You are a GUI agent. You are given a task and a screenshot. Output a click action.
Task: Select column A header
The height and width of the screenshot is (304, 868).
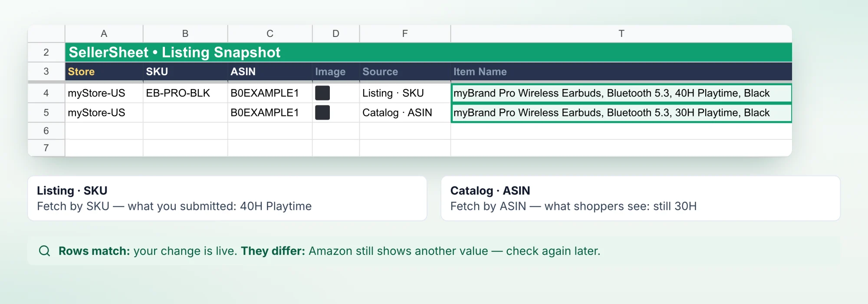104,33
